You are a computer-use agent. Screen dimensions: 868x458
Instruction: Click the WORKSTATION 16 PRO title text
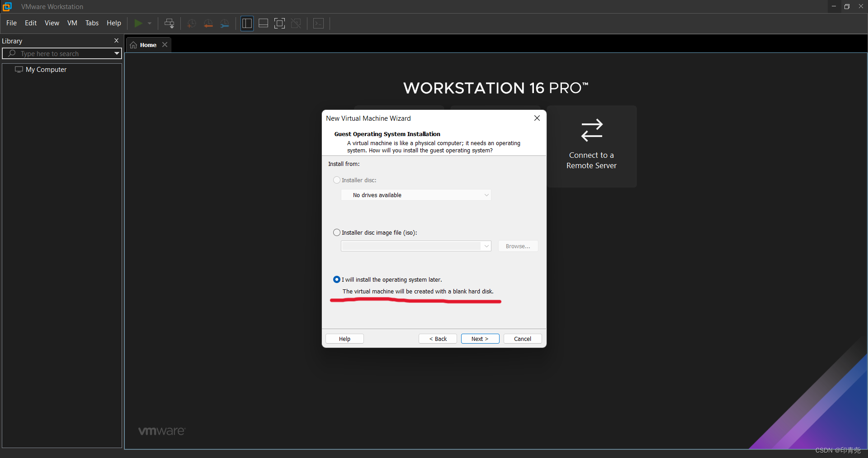[x=495, y=88]
